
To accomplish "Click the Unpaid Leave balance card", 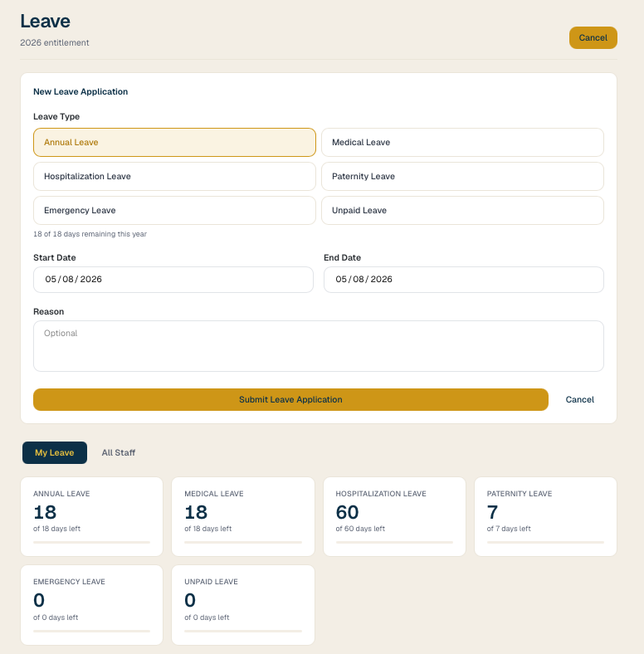I will coord(243,605).
